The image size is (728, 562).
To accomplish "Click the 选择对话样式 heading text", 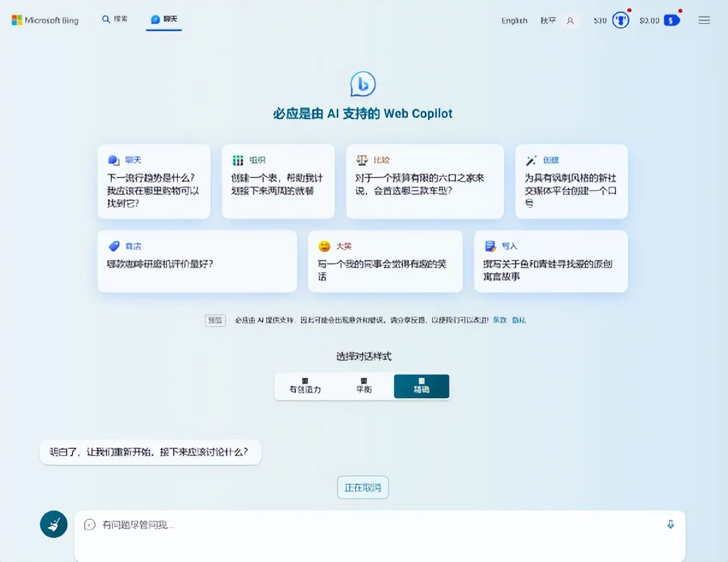I will (364, 356).
